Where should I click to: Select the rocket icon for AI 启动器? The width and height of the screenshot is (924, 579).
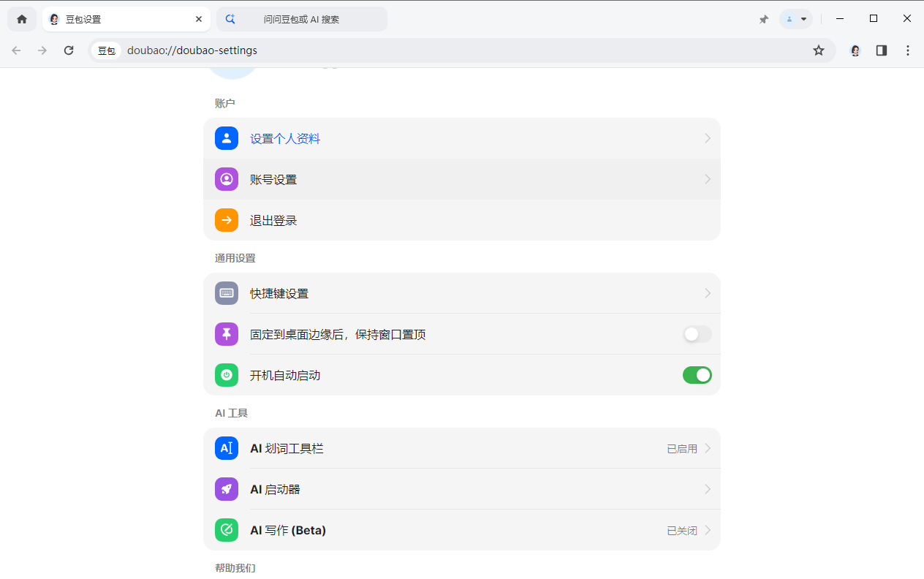[x=227, y=488]
